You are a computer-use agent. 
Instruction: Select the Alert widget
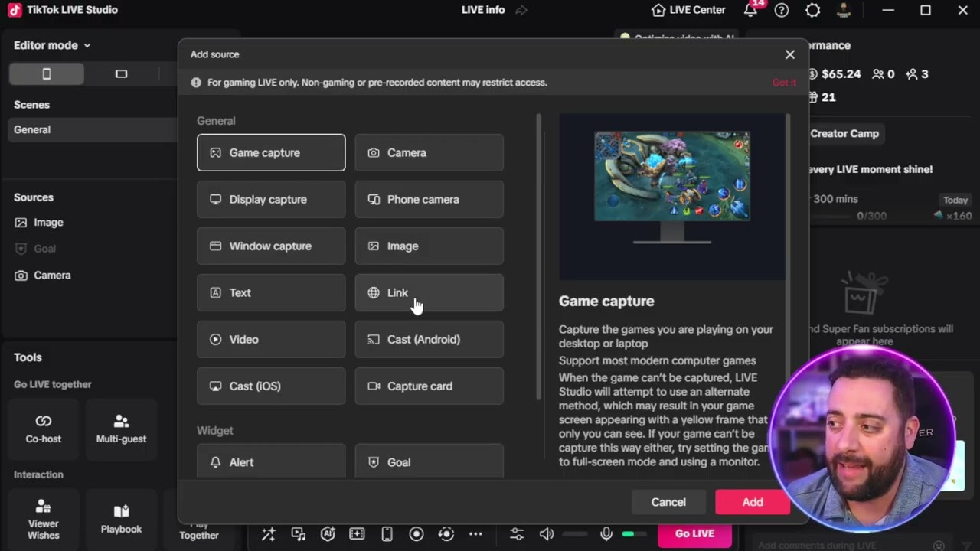pyautogui.click(x=271, y=461)
